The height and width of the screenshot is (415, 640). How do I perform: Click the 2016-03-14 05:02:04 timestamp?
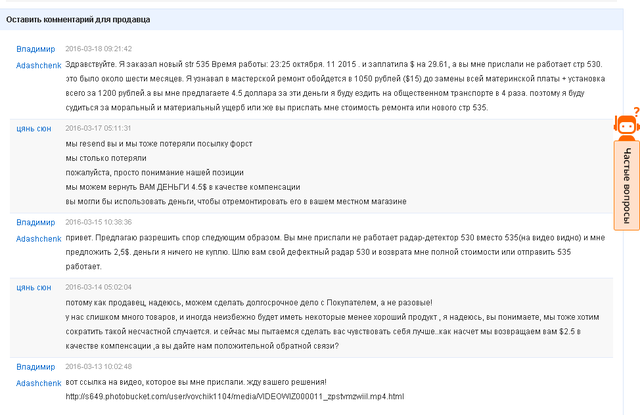98,287
